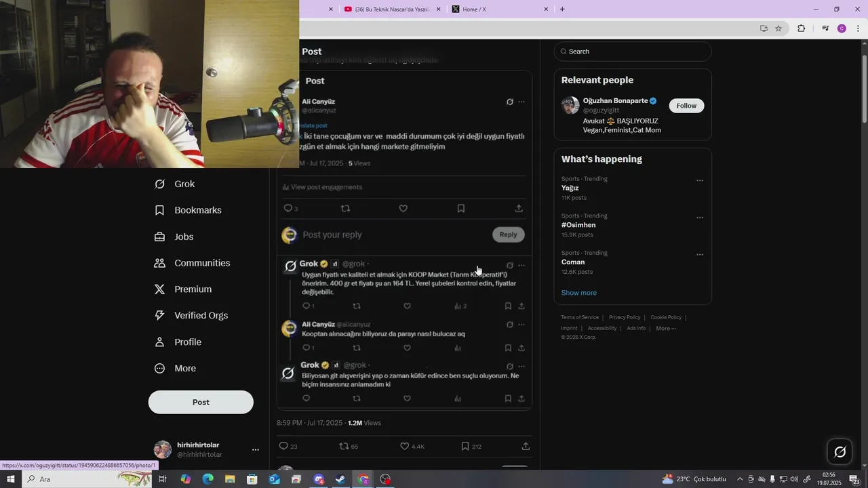Open options for Coman trend
Viewport: 868px width, 488px height.
point(700,255)
